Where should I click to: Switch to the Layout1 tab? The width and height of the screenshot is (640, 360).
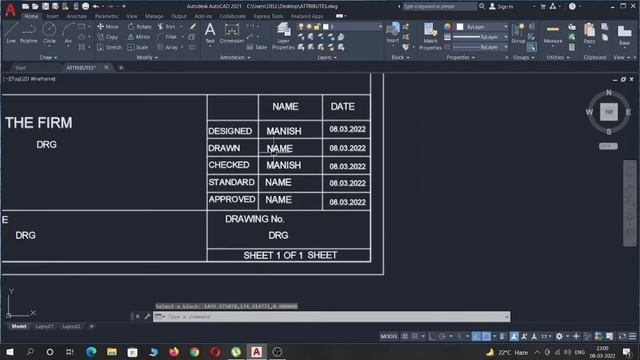tap(44, 326)
